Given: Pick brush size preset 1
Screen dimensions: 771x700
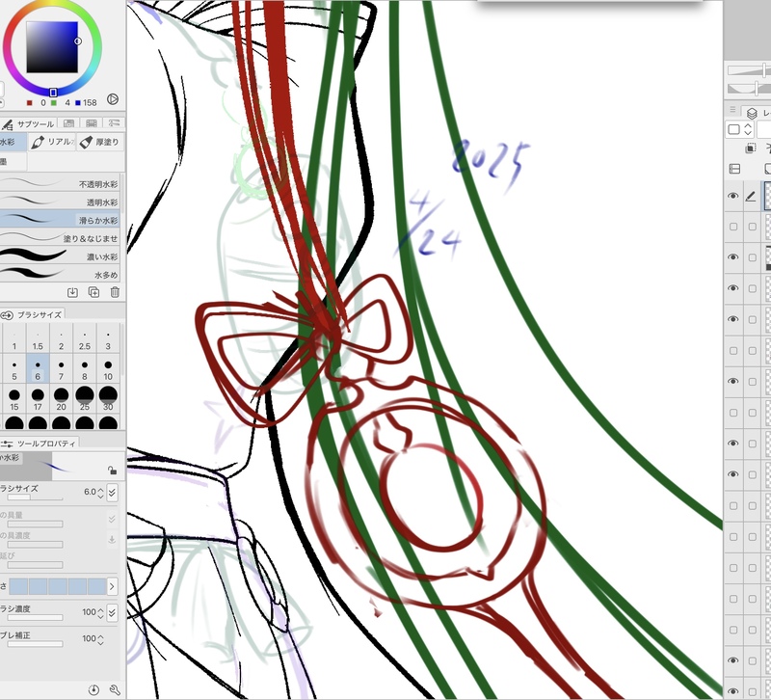Looking at the screenshot, I should (14, 340).
